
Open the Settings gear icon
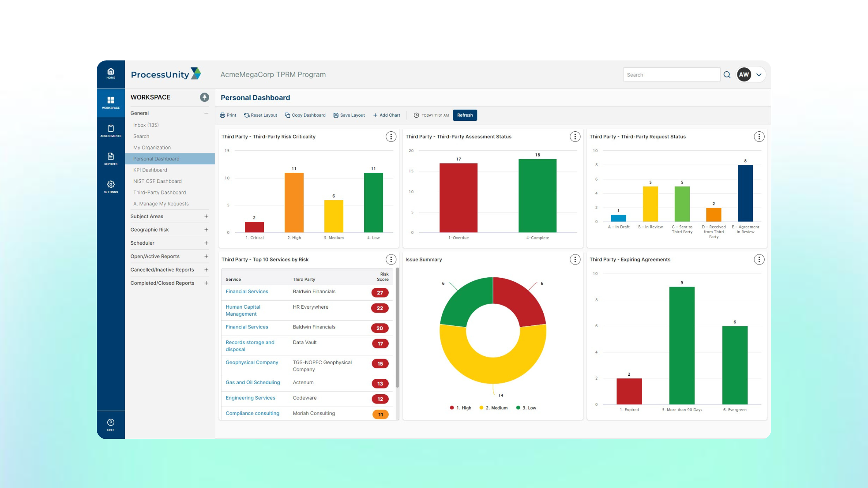(x=111, y=187)
